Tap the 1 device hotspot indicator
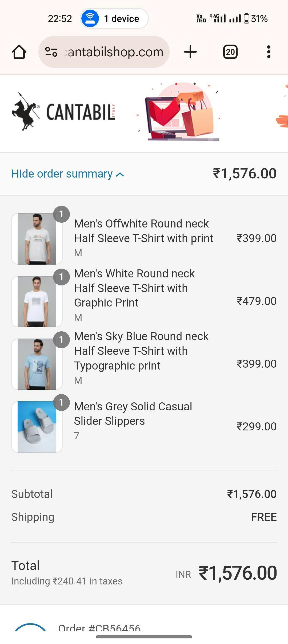Screen dimensions: 288x644 (114, 19)
